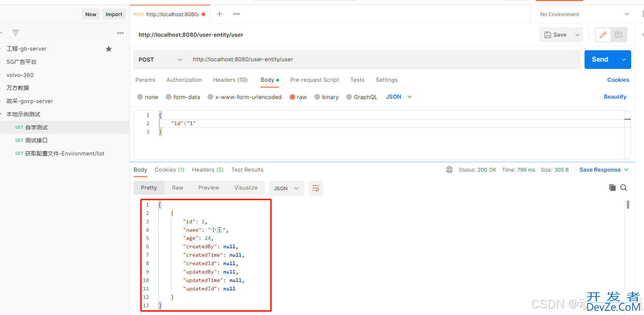This screenshot has height=315, width=644.
Task: Click the sidebar search filter field
Action: [x=60, y=33]
